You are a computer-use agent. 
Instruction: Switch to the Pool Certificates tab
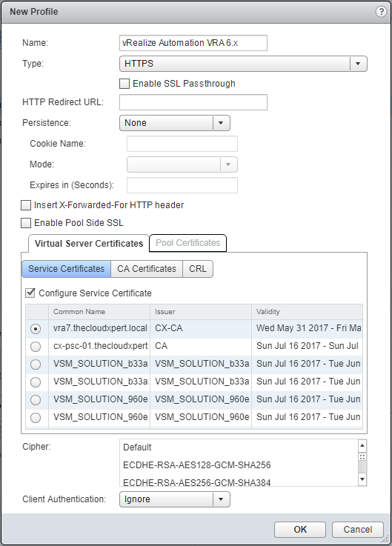coord(187,243)
